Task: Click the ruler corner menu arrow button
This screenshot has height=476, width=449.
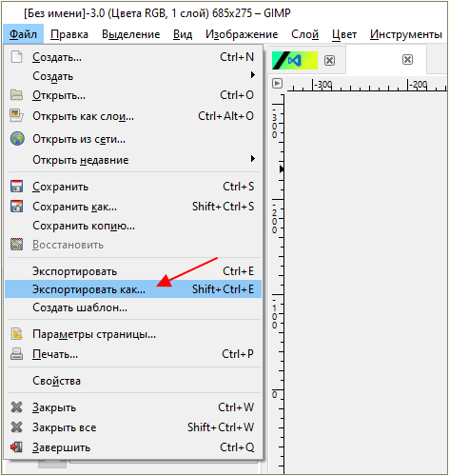Action: click(277, 84)
